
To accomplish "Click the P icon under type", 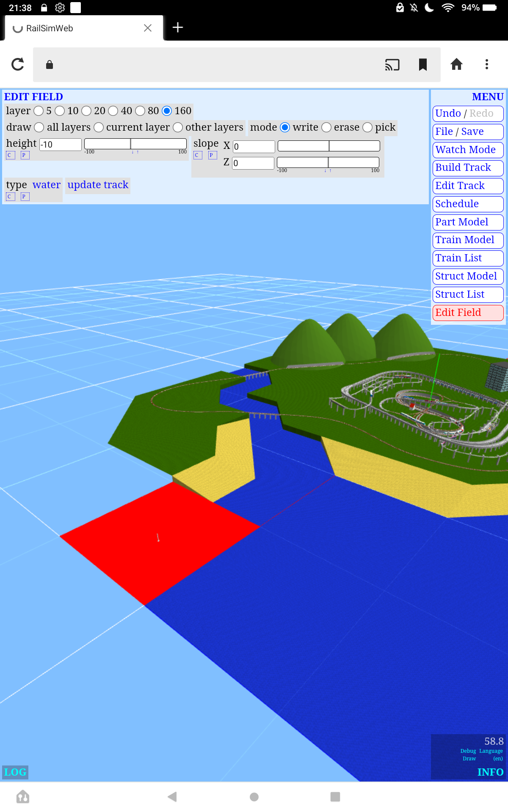I will 25,197.
